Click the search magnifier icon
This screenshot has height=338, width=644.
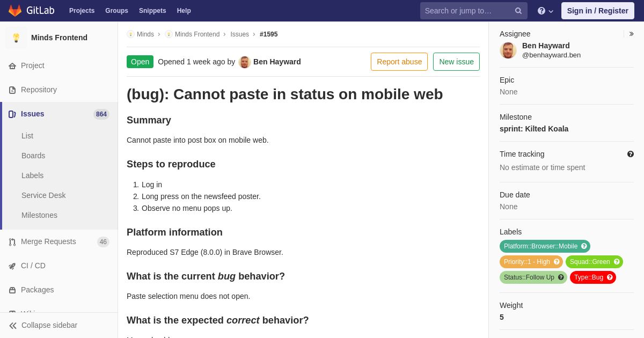pos(518,11)
